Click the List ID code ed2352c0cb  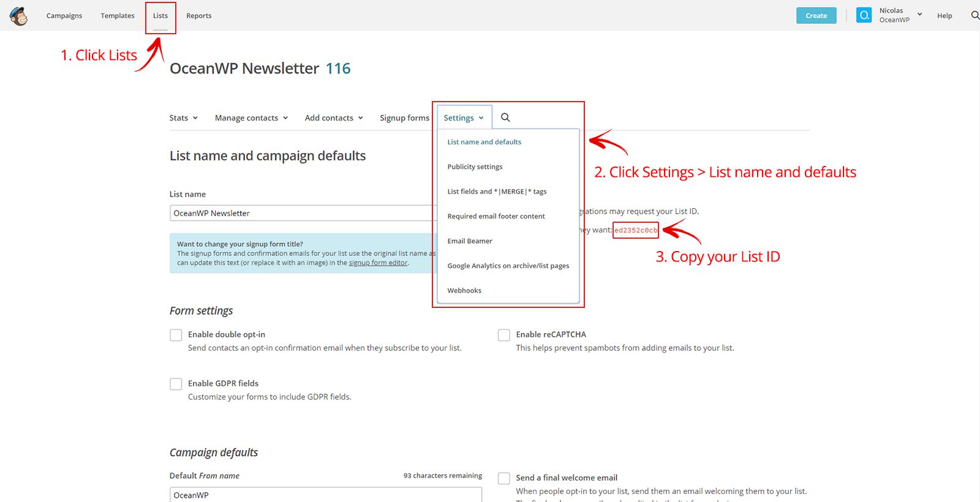[x=636, y=230]
